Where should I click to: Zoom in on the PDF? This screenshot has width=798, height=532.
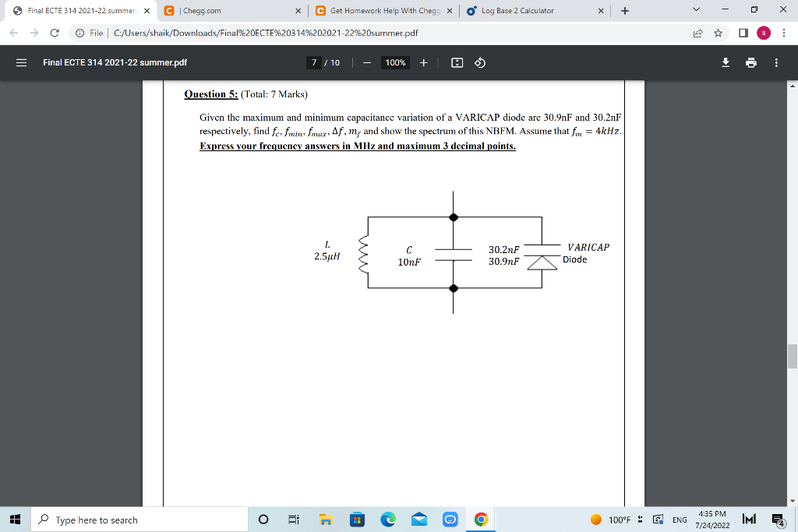pyautogui.click(x=423, y=62)
